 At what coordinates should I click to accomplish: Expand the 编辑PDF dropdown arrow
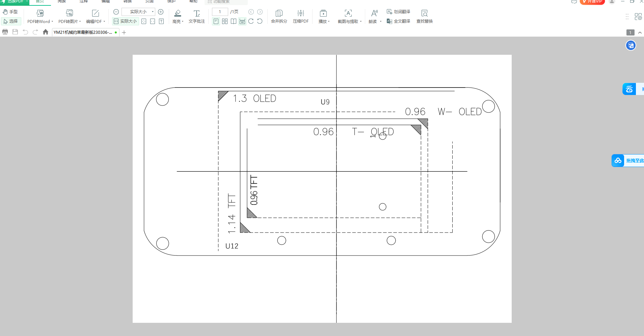click(x=104, y=22)
